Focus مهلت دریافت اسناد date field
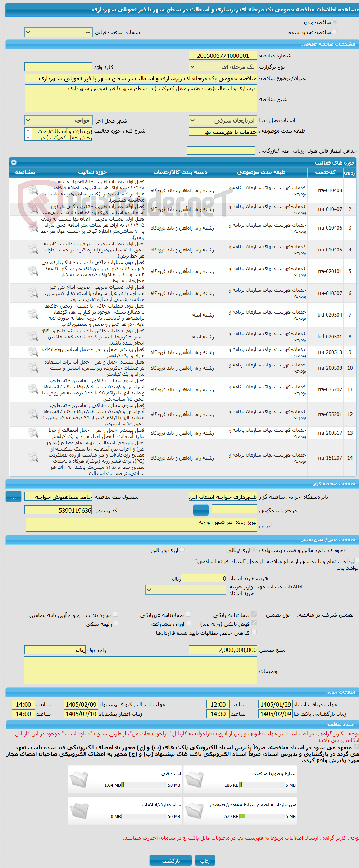The width and height of the screenshot is (359, 868). coord(275,705)
